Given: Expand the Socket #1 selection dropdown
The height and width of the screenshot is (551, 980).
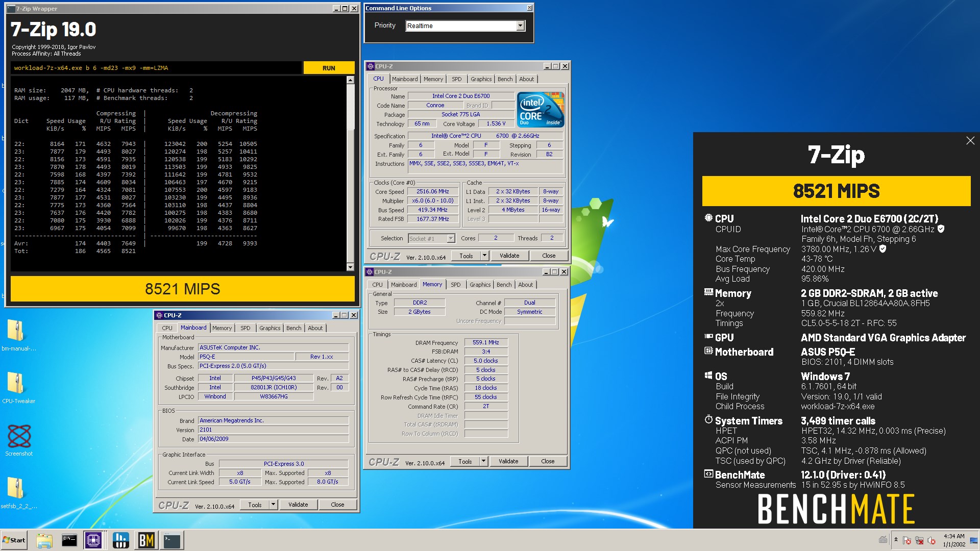Looking at the screenshot, I should [451, 239].
